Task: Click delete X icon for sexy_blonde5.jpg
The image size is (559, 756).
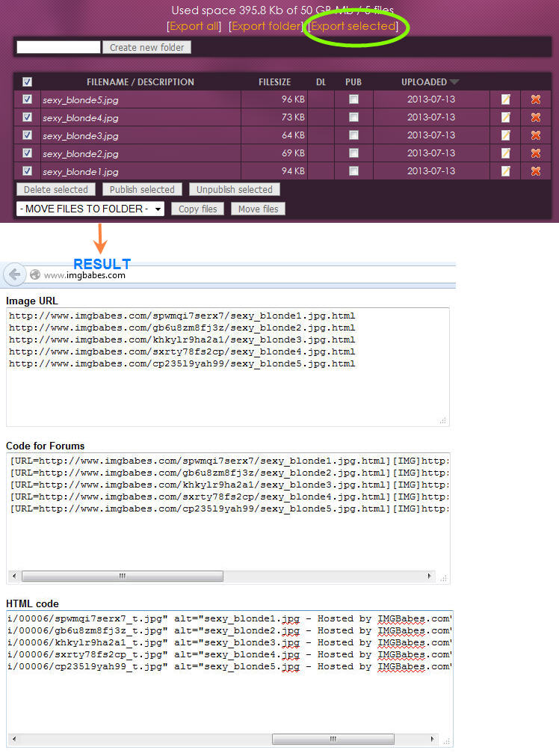Action: point(535,99)
